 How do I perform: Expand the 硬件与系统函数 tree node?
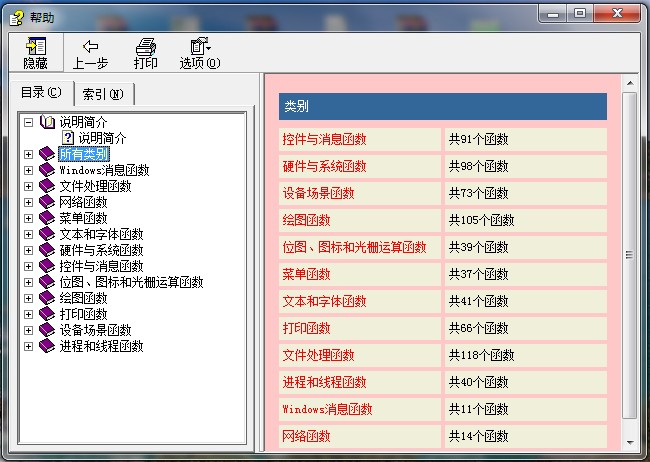[x=28, y=250]
